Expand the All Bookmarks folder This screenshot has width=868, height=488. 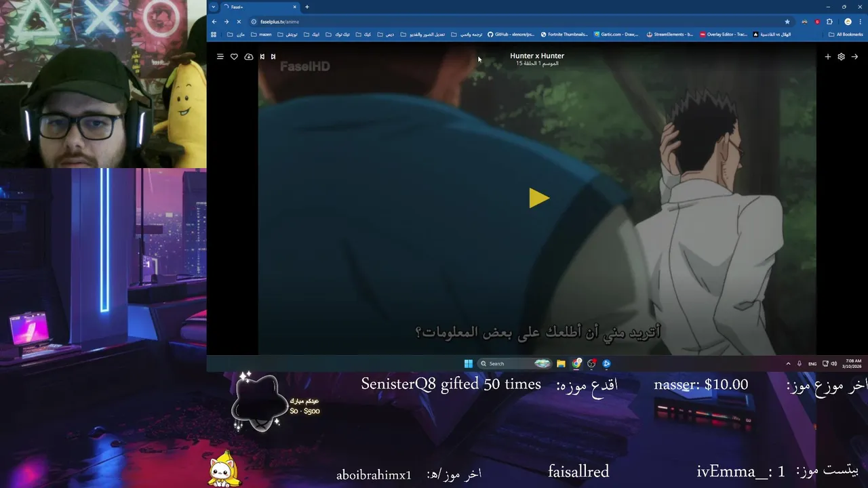[846, 34]
